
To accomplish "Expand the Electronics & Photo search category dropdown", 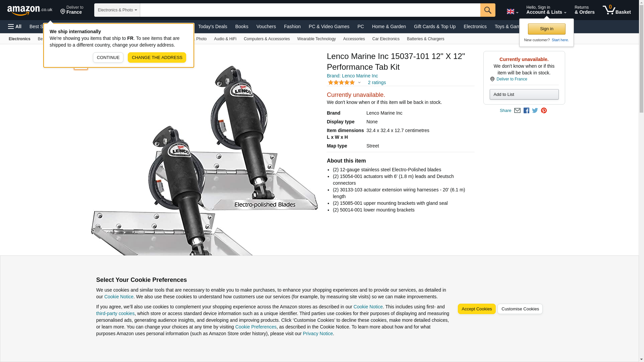I will tap(117, 10).
